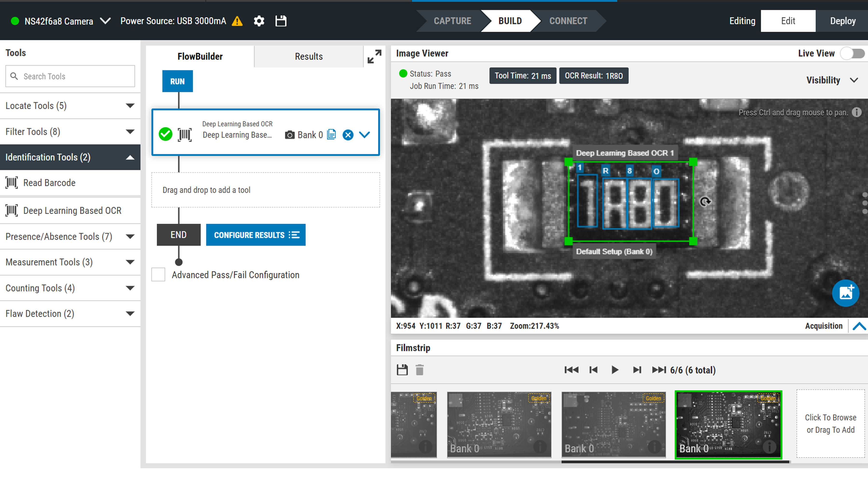Open CONFIGURE RESULTS
The image size is (868, 488).
click(256, 235)
